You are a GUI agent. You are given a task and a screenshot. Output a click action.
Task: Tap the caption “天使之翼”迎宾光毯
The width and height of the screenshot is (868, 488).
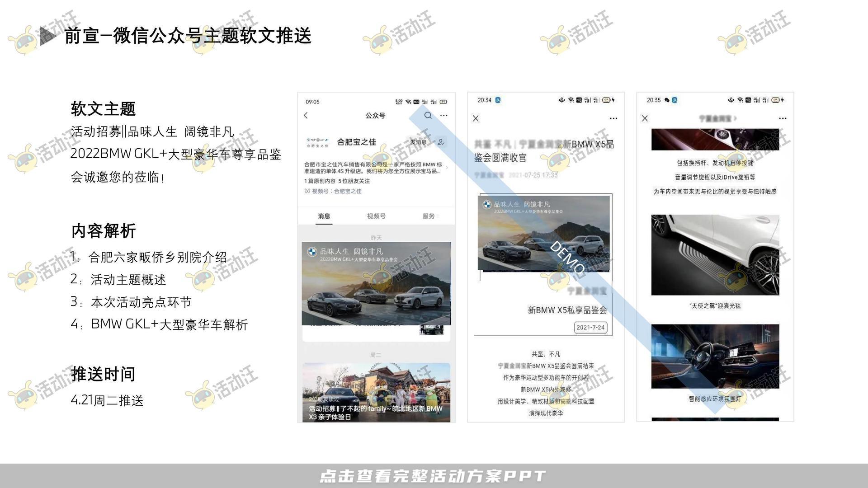click(x=715, y=306)
